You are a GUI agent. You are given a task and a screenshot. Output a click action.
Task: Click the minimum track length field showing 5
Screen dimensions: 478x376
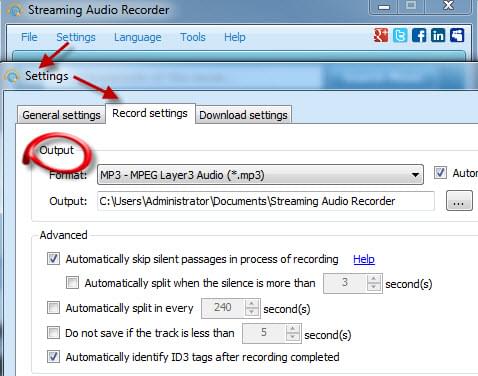click(x=264, y=333)
